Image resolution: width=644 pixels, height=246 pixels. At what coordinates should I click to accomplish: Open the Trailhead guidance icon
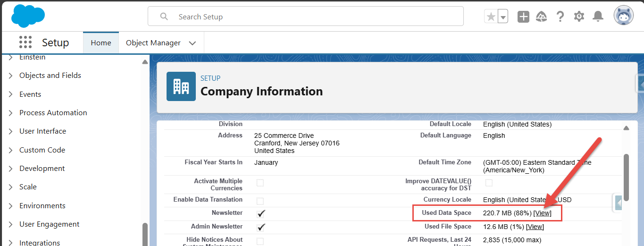pos(542,17)
